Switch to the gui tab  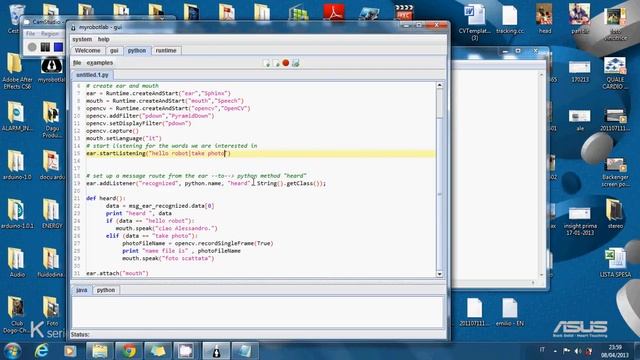(x=114, y=51)
